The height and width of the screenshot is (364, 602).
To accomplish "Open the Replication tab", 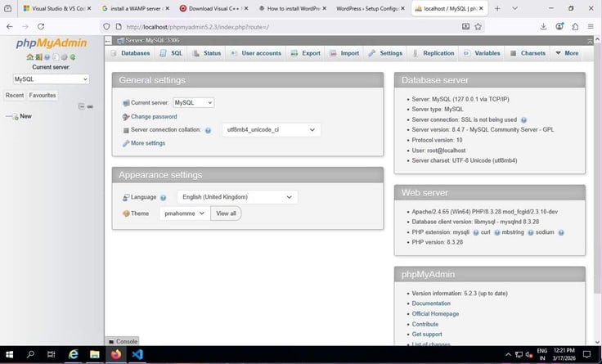I will (x=433, y=53).
